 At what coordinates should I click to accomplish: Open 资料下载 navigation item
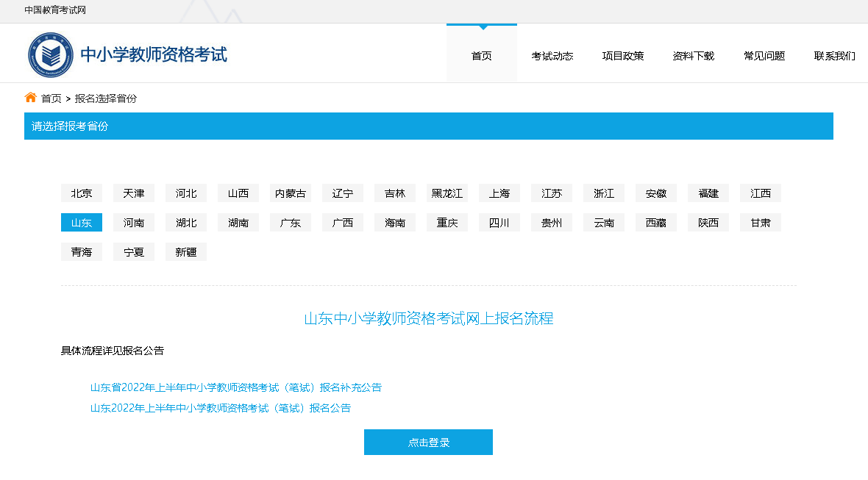click(693, 56)
